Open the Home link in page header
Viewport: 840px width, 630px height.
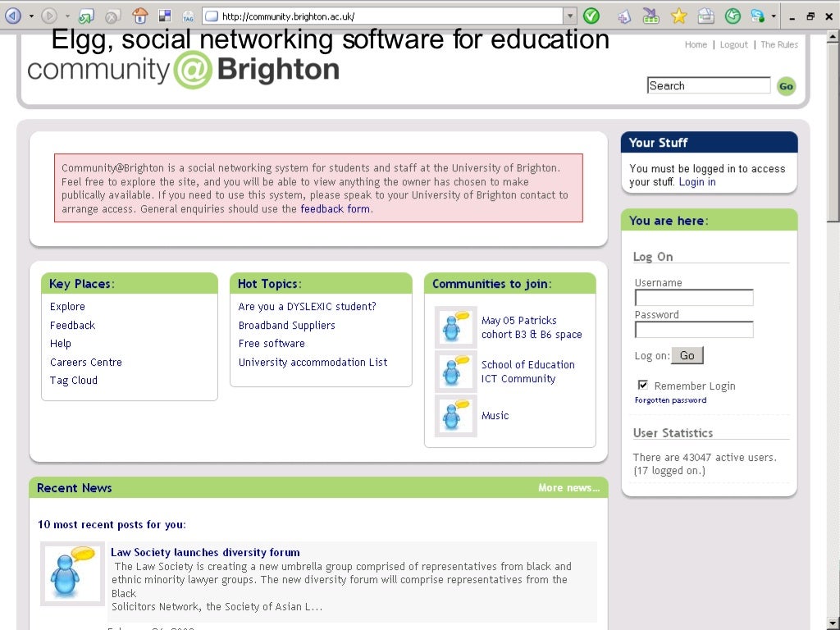696,44
